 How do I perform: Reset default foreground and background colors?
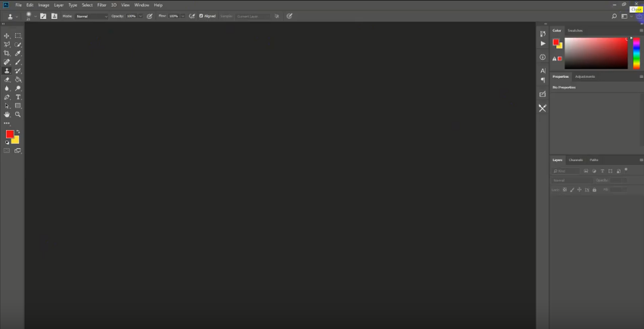click(7, 142)
